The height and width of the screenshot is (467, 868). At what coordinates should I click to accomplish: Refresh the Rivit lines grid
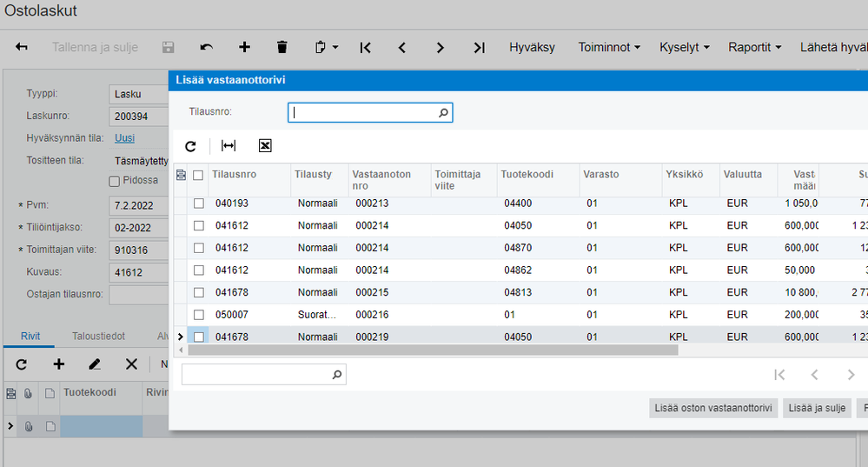coord(21,364)
